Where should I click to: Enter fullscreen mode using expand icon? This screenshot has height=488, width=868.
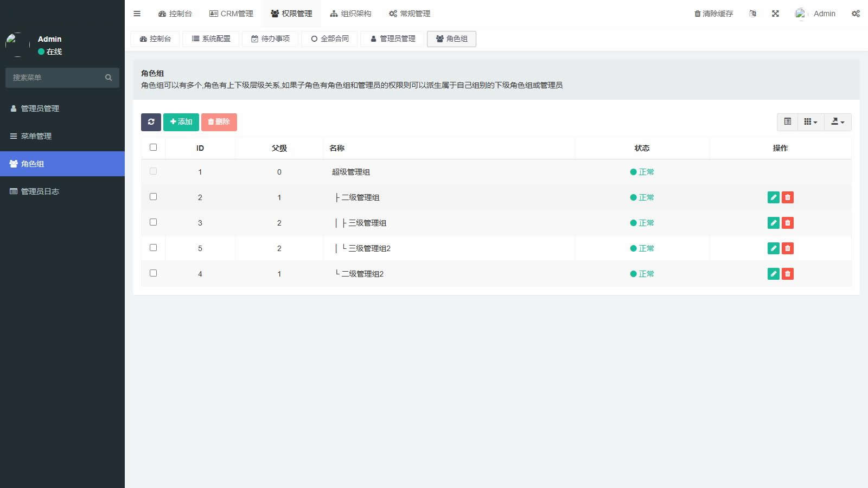pos(775,14)
